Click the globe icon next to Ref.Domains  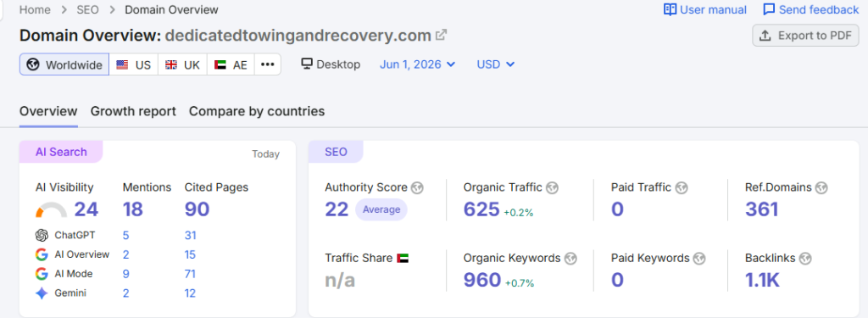(x=821, y=187)
